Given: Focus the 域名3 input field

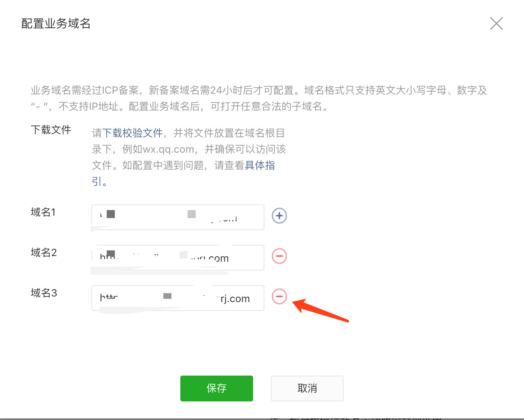Looking at the screenshot, I should coord(178,298).
